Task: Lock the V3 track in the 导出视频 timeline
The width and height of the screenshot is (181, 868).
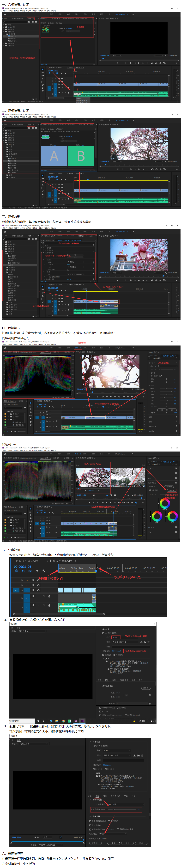Action: point(22,580)
